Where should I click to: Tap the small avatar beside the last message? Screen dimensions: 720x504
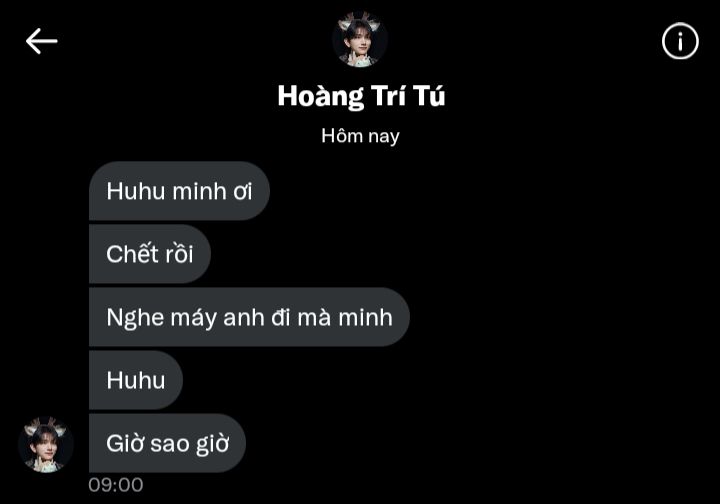(46, 444)
